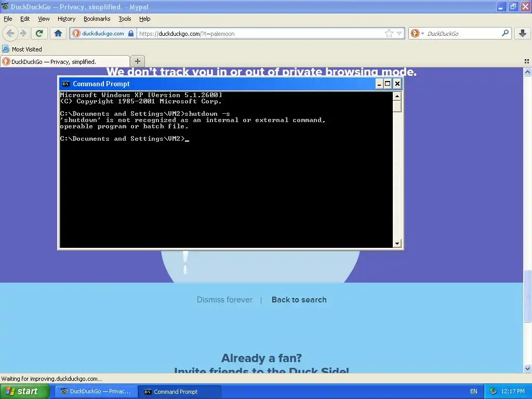Open the Edit menu
This screenshot has width=532, height=399.
click(x=25, y=19)
